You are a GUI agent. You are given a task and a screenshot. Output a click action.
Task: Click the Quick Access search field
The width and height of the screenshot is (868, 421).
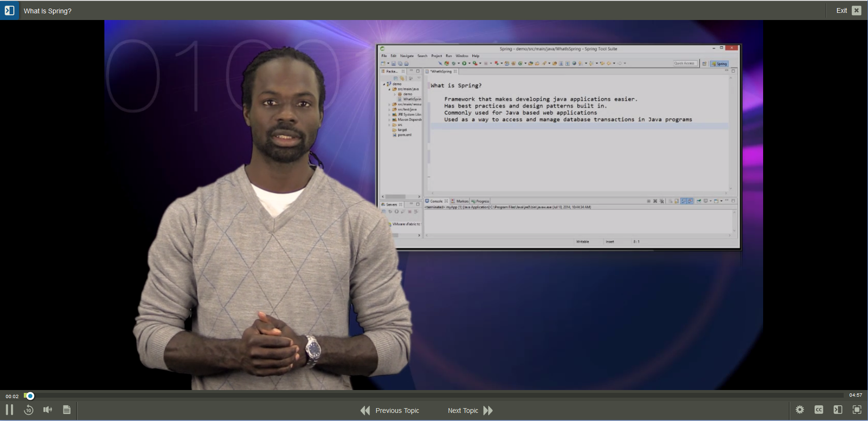click(x=684, y=63)
